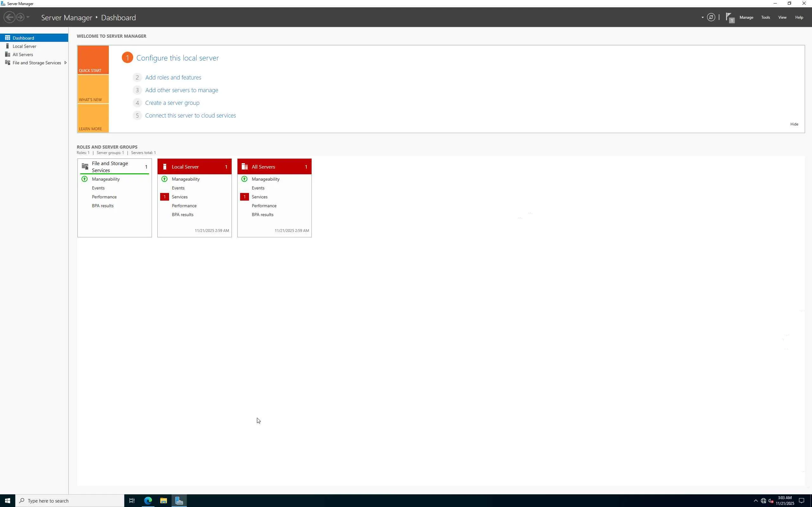Open the Notifications flag icon
Screen dimensions: 812x507
(x=730, y=17)
